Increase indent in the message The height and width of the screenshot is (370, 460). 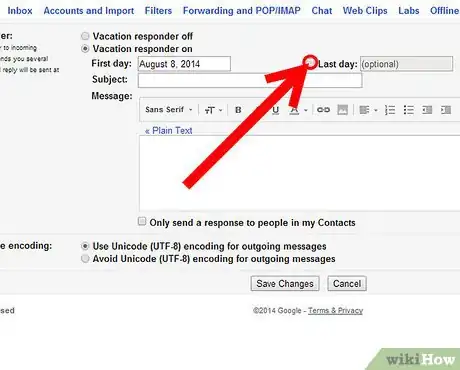[446, 110]
